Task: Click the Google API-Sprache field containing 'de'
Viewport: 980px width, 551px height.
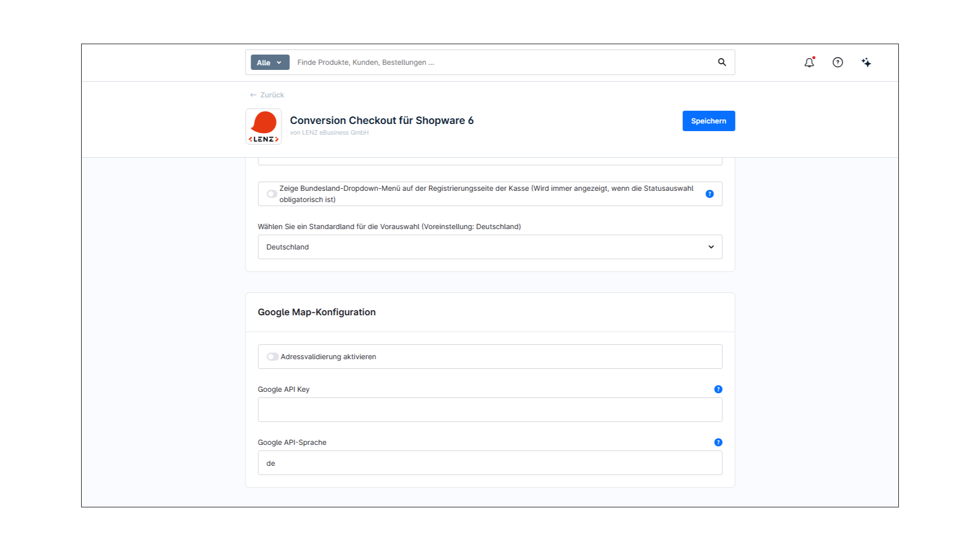Action: click(489, 463)
